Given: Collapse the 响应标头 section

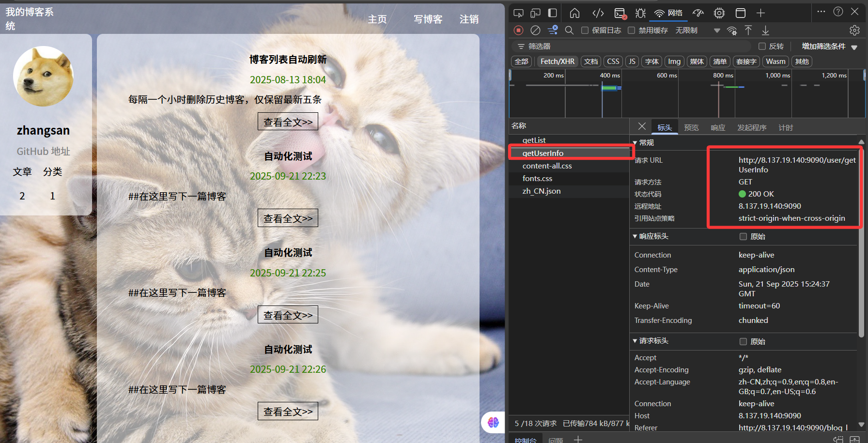Looking at the screenshot, I should tap(635, 236).
